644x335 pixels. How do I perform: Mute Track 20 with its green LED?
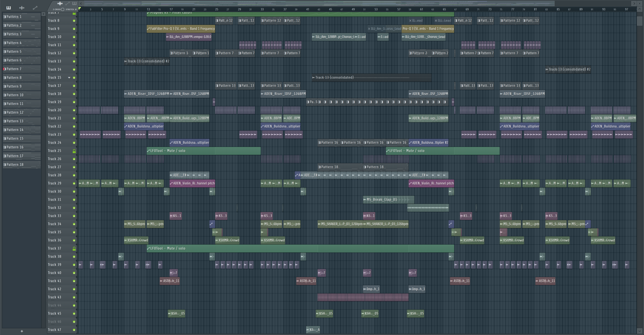74,110
